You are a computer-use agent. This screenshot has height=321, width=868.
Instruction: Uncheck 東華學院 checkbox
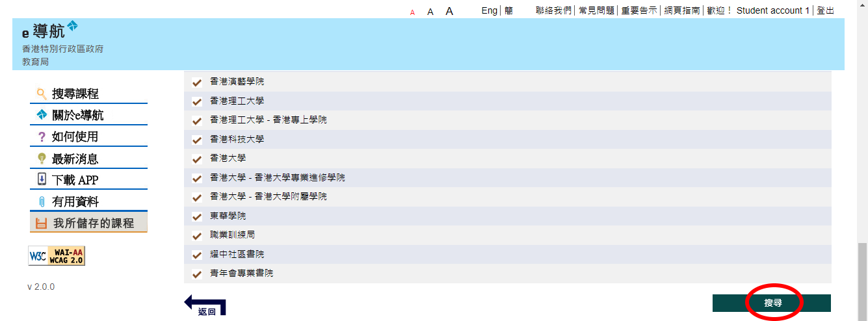196,216
